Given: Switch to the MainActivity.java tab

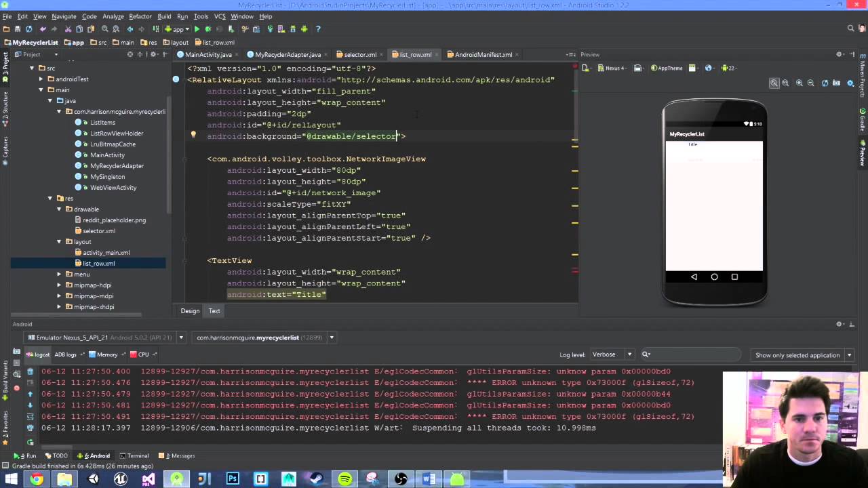Looking at the screenshot, I should (x=208, y=55).
